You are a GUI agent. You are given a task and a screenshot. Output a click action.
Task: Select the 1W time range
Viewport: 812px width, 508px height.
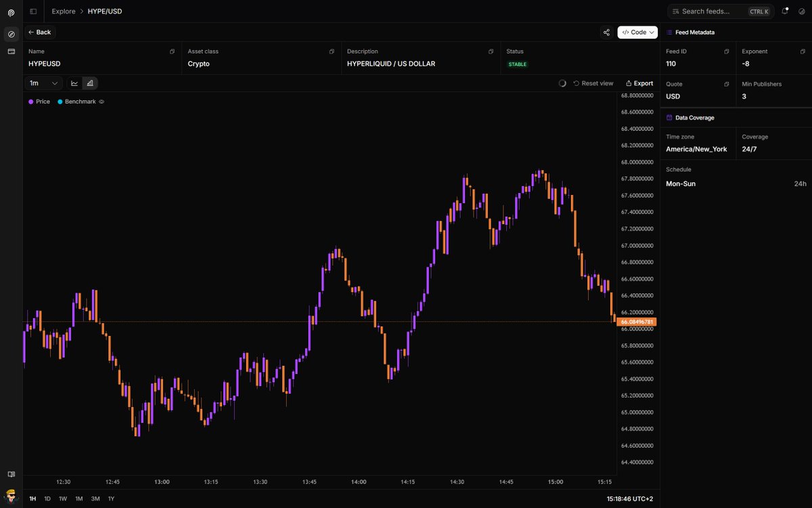coord(63,499)
